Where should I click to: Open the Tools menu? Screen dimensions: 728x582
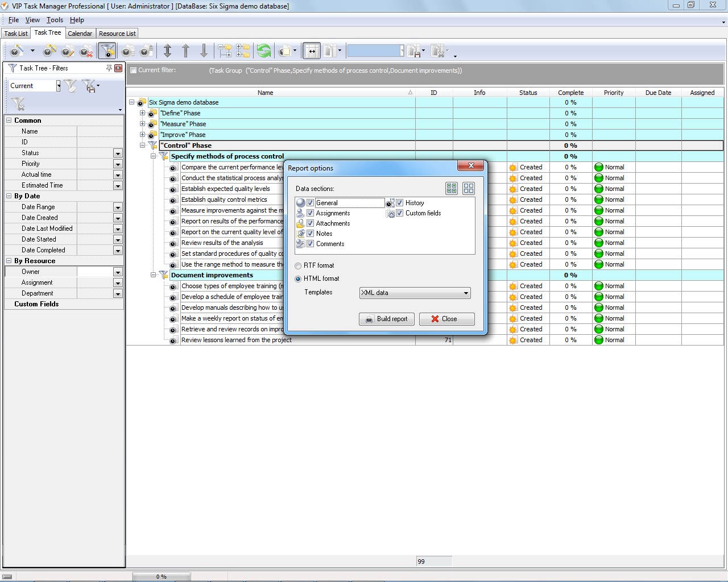[55, 20]
